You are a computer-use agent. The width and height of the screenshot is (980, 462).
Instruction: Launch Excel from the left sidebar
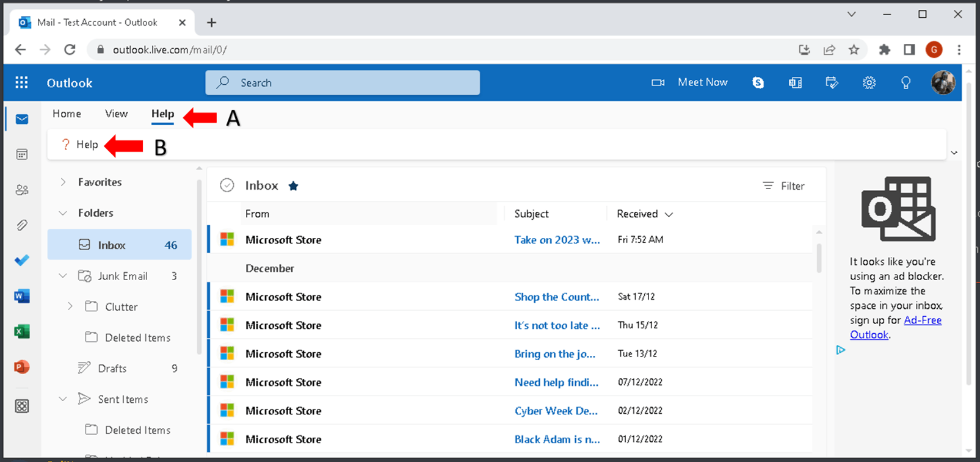[22, 331]
